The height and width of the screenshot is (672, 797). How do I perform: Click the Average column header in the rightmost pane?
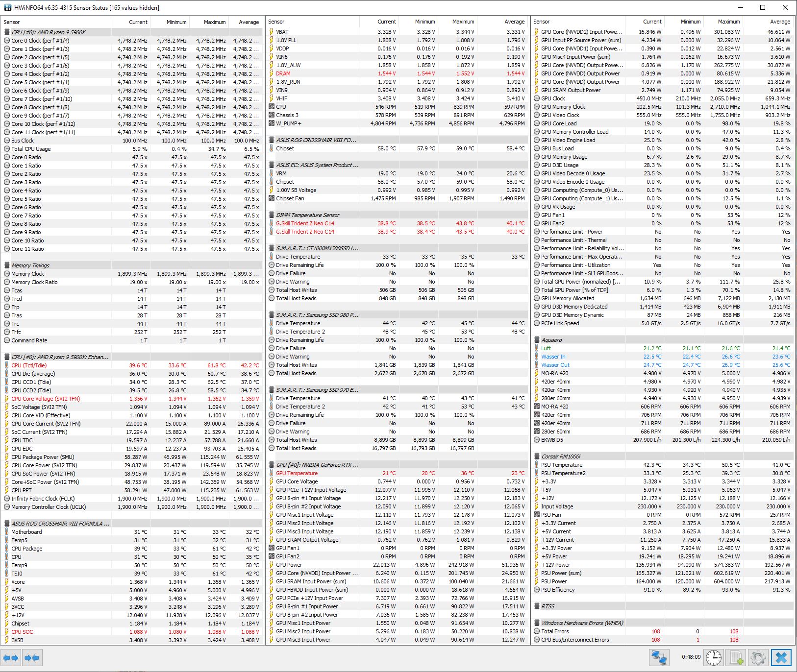(768, 22)
